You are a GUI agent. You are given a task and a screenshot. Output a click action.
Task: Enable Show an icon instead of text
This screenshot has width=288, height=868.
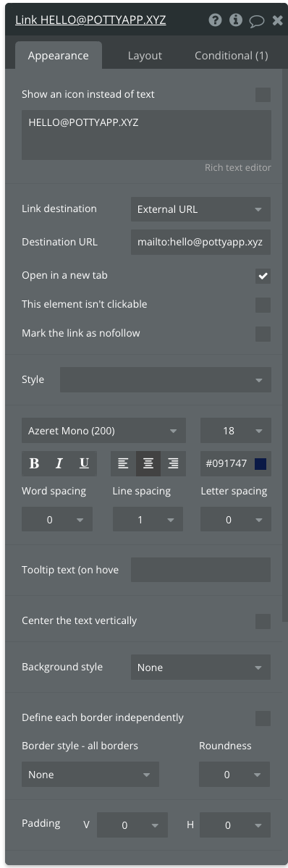click(x=263, y=95)
